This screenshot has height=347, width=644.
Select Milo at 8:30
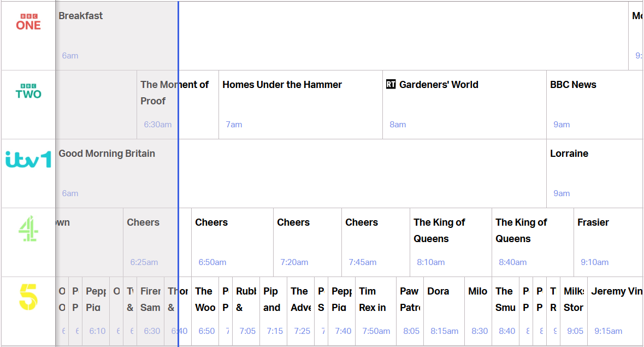tap(478, 311)
